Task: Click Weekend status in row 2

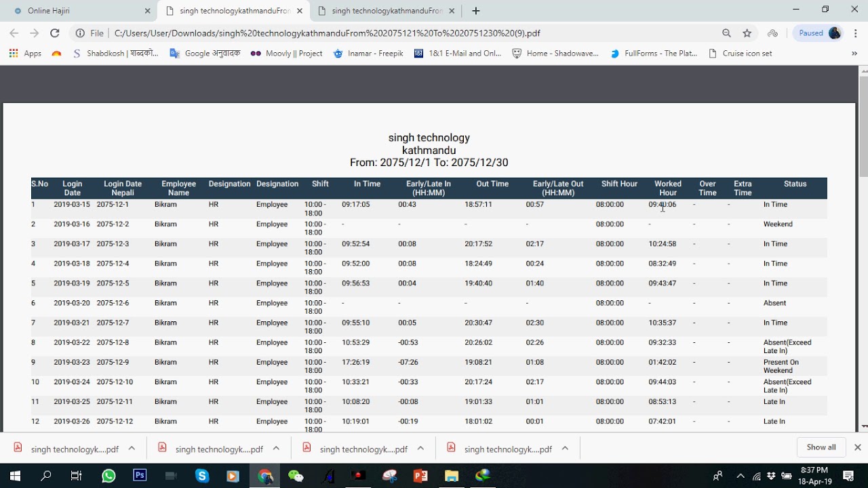Action: [x=778, y=224]
